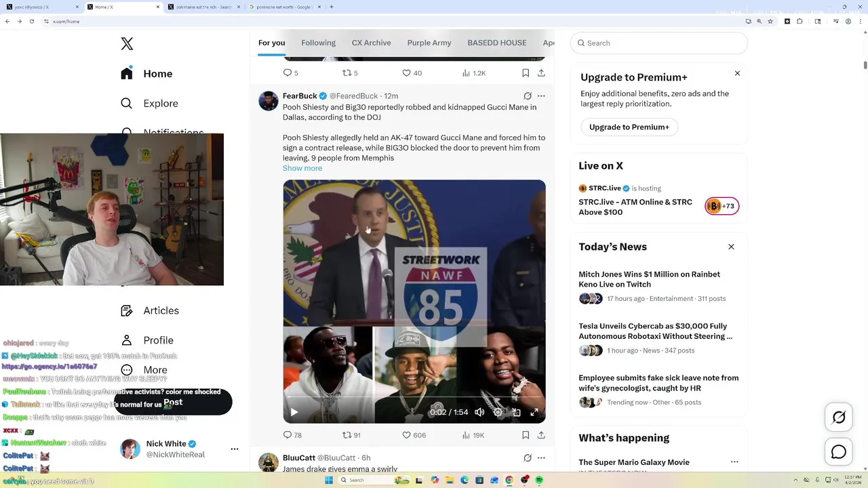Open Nick White account menu dots

[x=235, y=449]
